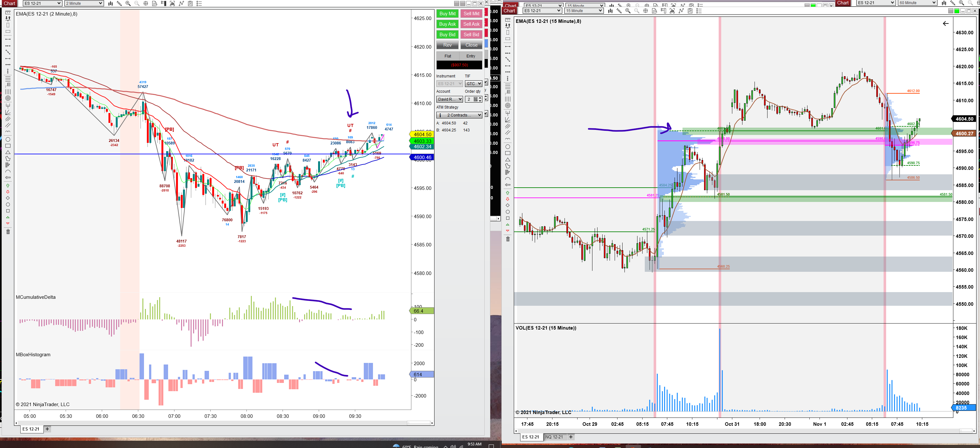Screen dimensions: 980x448
Task: Click the Sell Mkt button
Action: coord(471,14)
